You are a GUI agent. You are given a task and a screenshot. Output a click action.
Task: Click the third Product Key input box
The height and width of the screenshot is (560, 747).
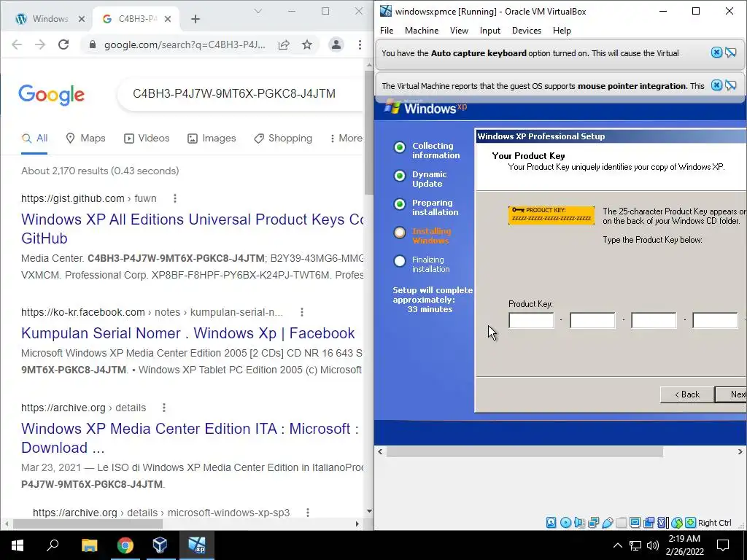654,321
